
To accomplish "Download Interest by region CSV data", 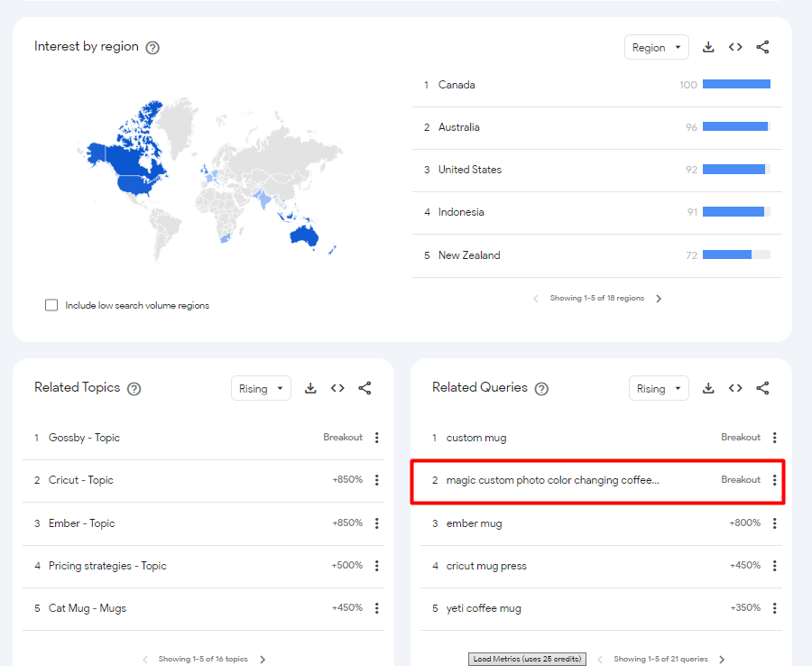I will [x=708, y=47].
